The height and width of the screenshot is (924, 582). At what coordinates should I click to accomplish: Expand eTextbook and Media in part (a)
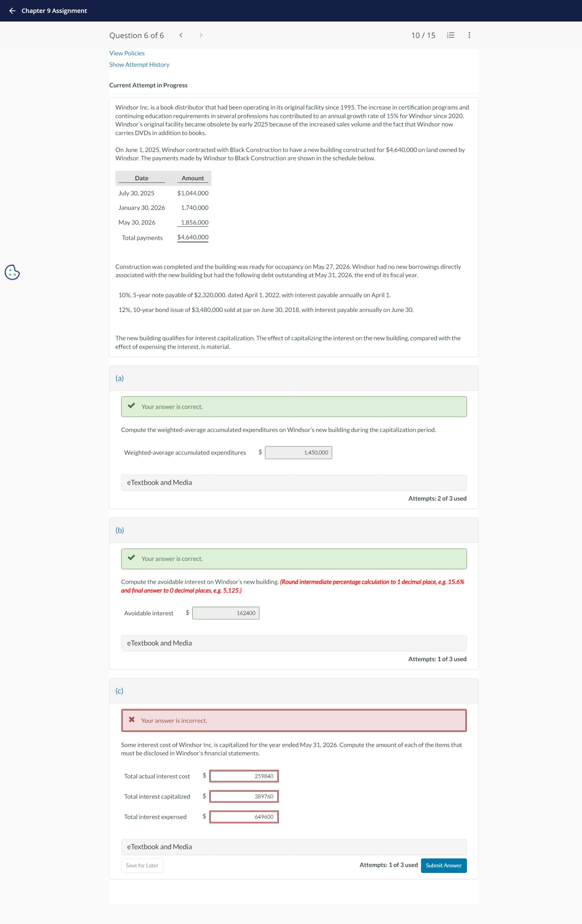click(x=294, y=483)
